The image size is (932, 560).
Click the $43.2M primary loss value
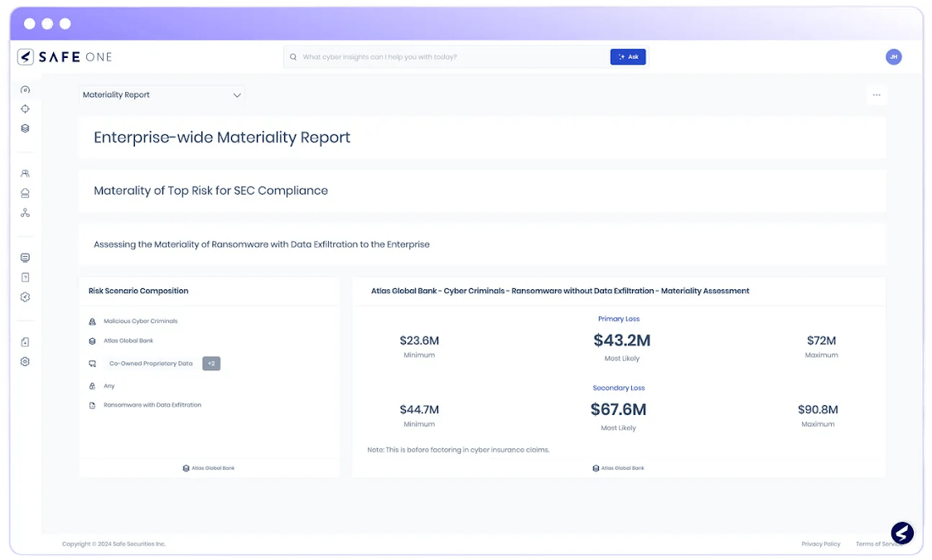click(x=621, y=340)
